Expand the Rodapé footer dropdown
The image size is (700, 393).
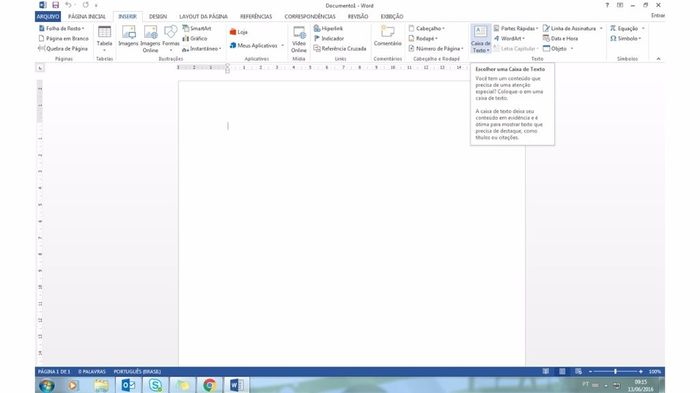coord(423,38)
